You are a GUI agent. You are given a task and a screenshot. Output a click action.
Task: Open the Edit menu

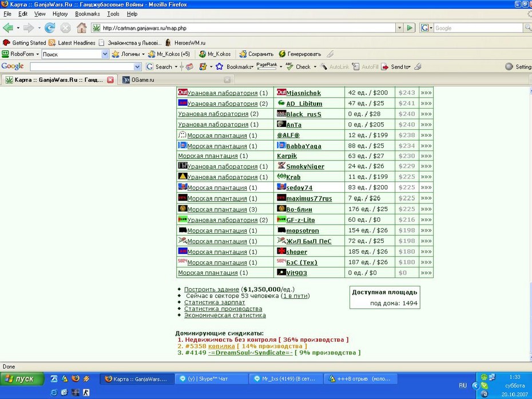[23, 14]
